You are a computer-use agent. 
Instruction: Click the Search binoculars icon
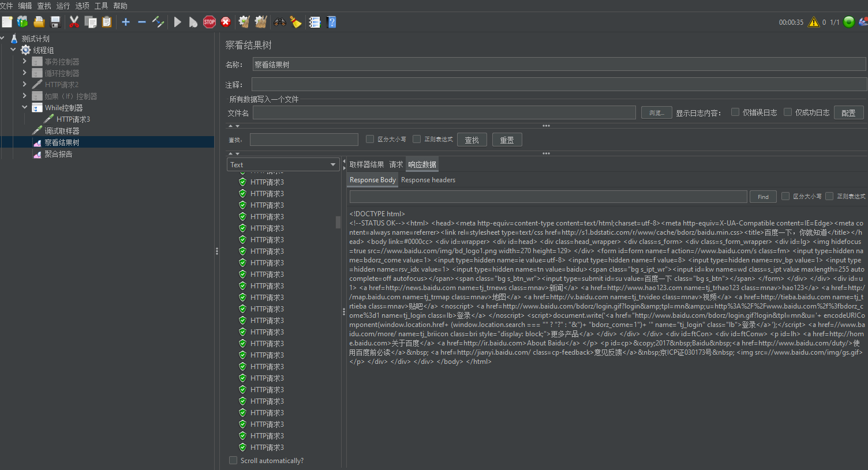pos(280,22)
